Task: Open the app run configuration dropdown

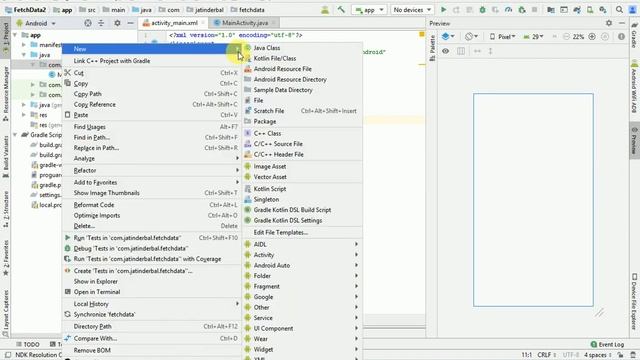Action: [x=369, y=9]
